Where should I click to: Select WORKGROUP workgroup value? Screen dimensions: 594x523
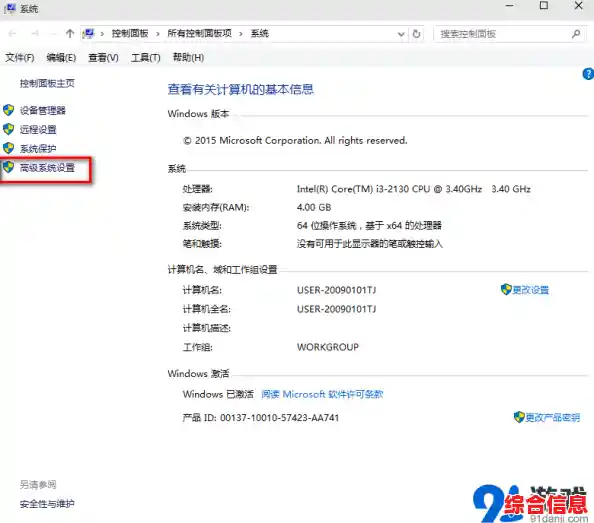[328, 347]
